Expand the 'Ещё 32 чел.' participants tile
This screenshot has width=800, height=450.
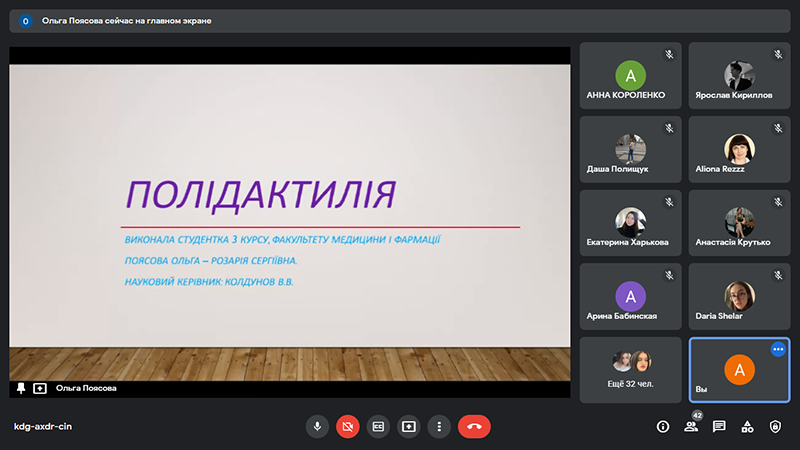[x=630, y=369]
